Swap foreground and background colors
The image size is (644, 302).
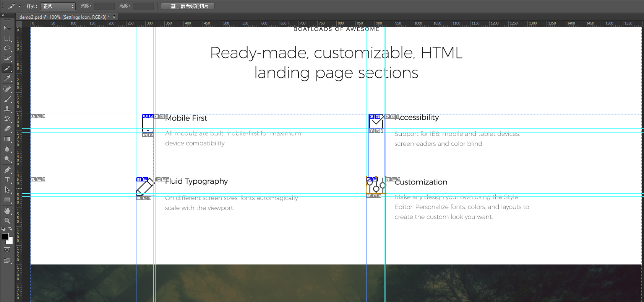pos(11,229)
